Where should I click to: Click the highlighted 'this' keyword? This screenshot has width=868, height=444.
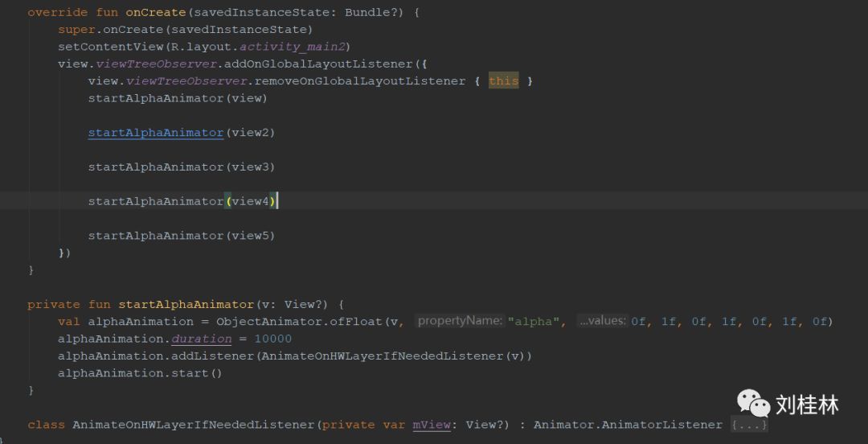click(504, 81)
